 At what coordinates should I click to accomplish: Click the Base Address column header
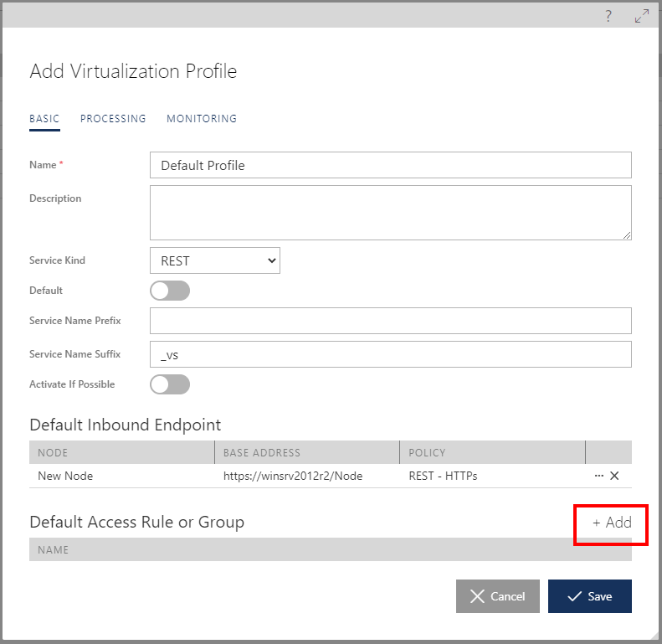click(x=262, y=453)
